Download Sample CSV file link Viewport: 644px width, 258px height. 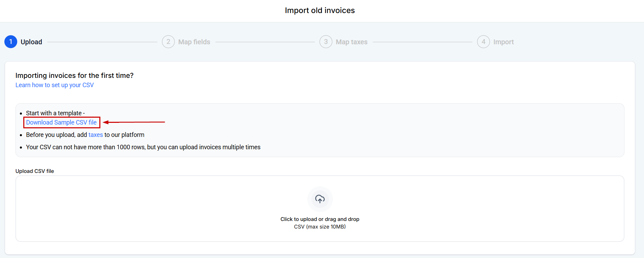click(x=61, y=122)
